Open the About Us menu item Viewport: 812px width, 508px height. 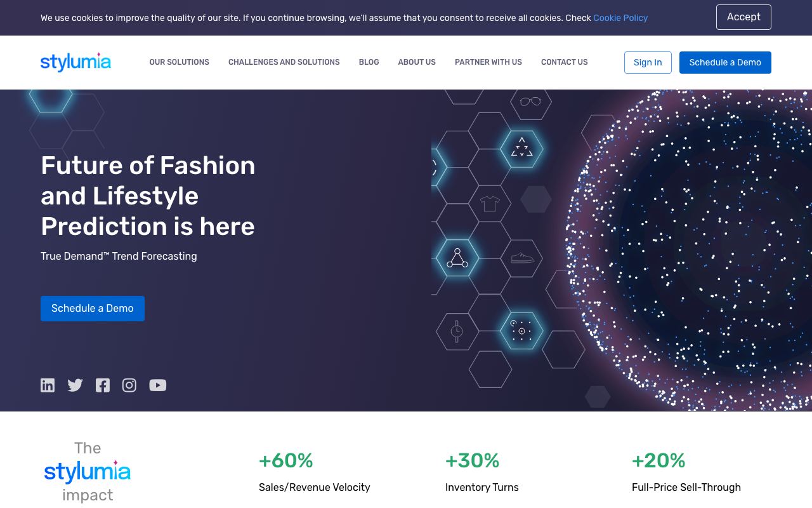417,62
